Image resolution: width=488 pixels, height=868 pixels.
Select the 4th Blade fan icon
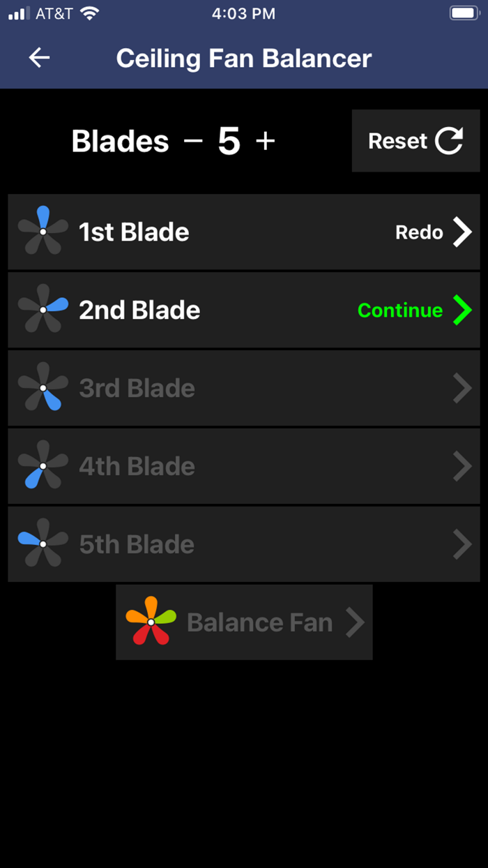point(43,466)
